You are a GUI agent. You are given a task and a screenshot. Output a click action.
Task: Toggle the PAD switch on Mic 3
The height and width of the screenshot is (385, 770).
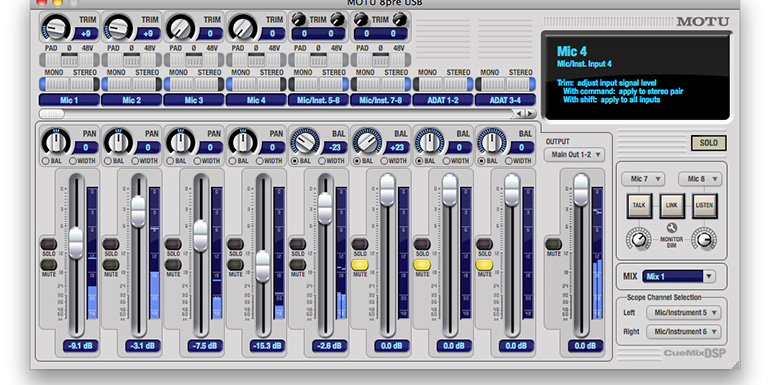coord(175,60)
